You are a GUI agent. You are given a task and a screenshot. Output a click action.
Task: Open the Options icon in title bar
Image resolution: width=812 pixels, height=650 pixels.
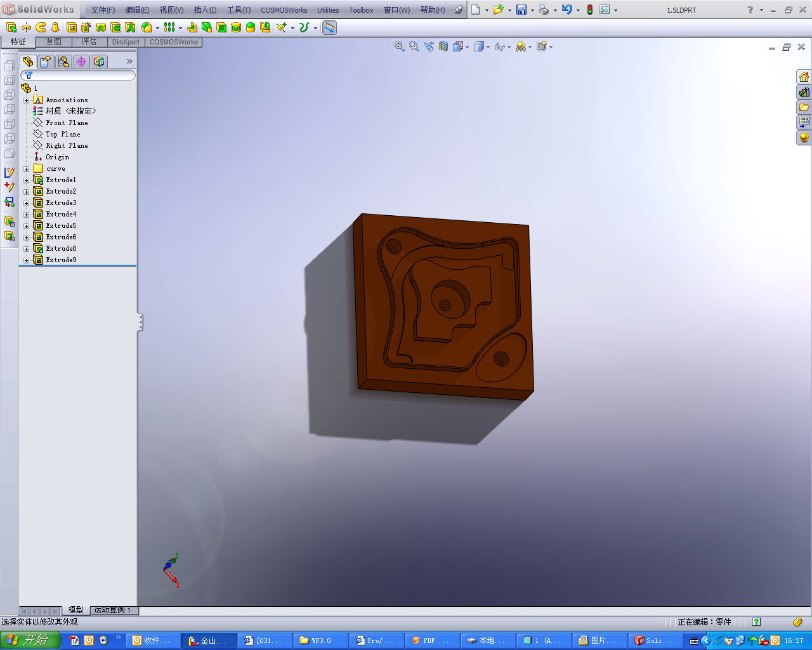605,10
